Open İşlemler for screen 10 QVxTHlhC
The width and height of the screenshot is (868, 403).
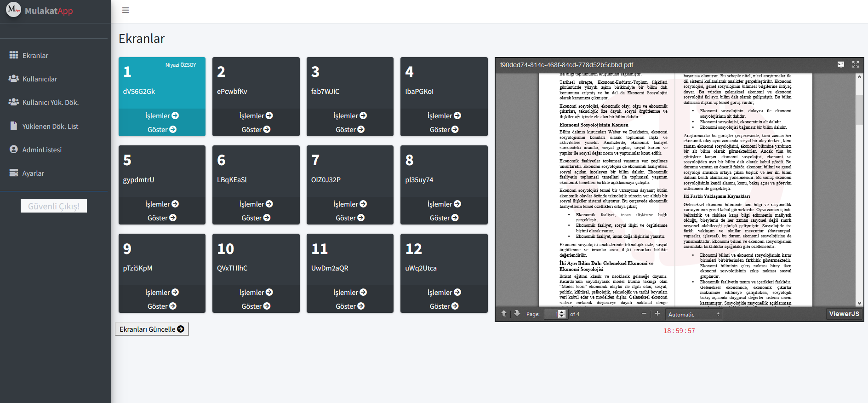tap(256, 292)
